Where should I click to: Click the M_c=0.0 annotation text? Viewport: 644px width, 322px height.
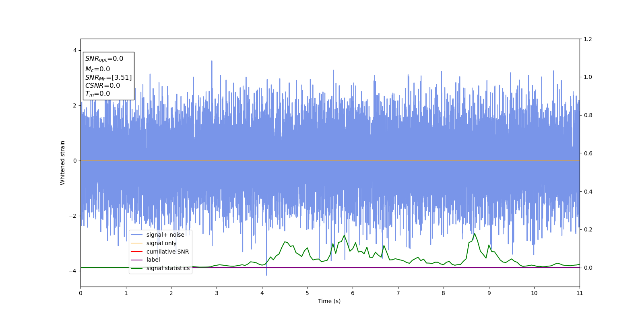97,69
